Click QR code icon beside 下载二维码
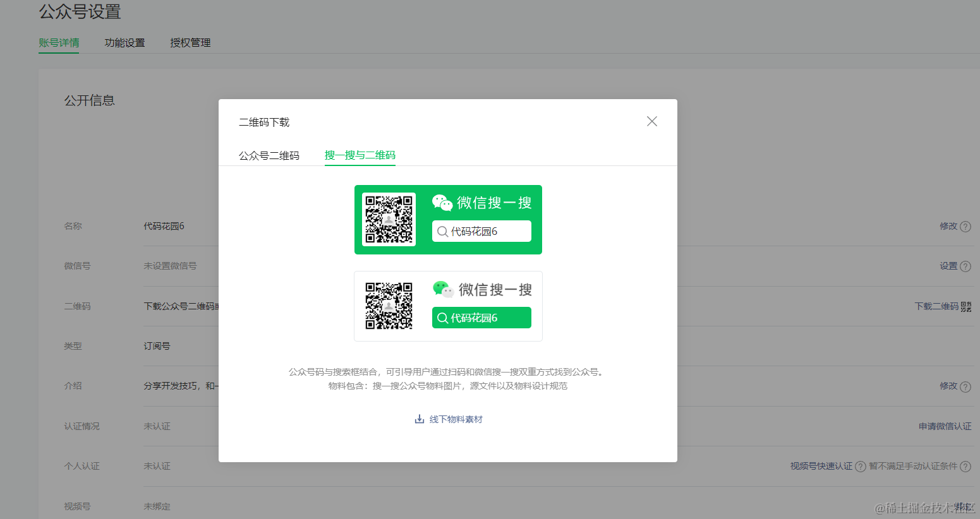Image resolution: width=980 pixels, height=519 pixels. pos(966,307)
